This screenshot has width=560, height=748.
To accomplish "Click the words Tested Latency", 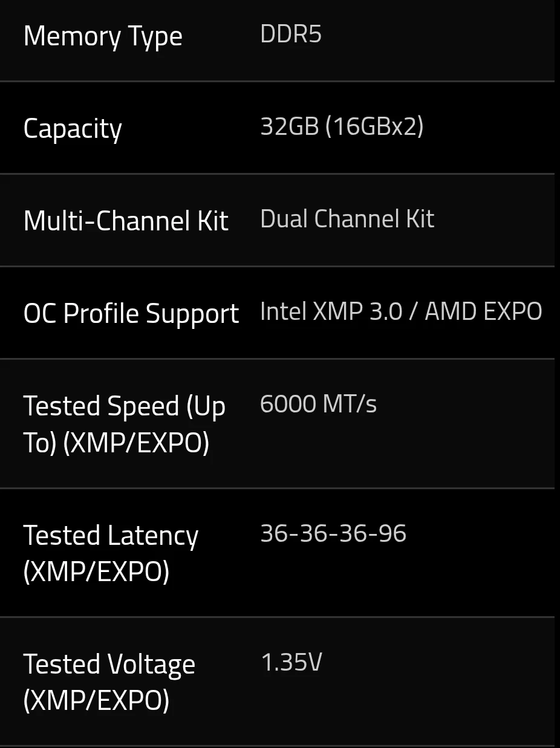I will pos(111,535).
